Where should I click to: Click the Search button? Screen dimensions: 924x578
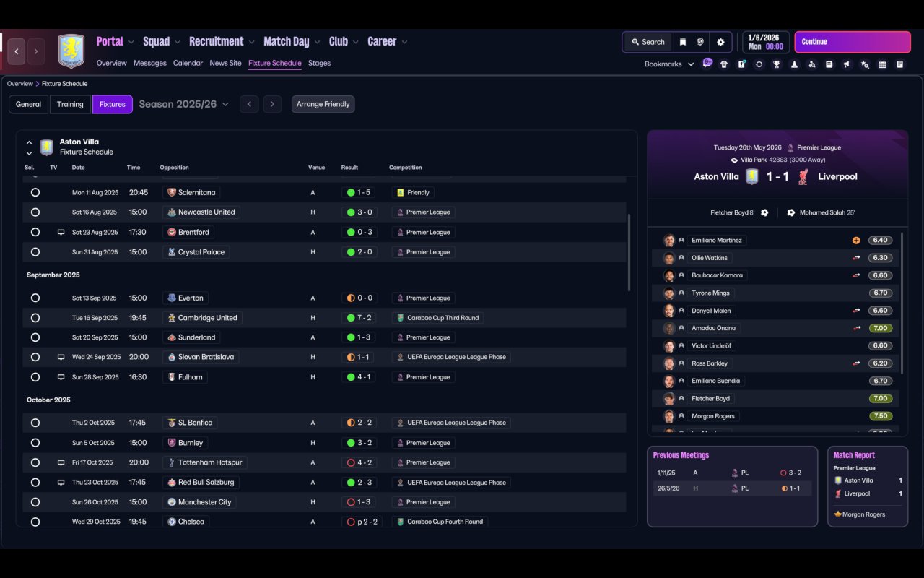pyautogui.click(x=648, y=42)
